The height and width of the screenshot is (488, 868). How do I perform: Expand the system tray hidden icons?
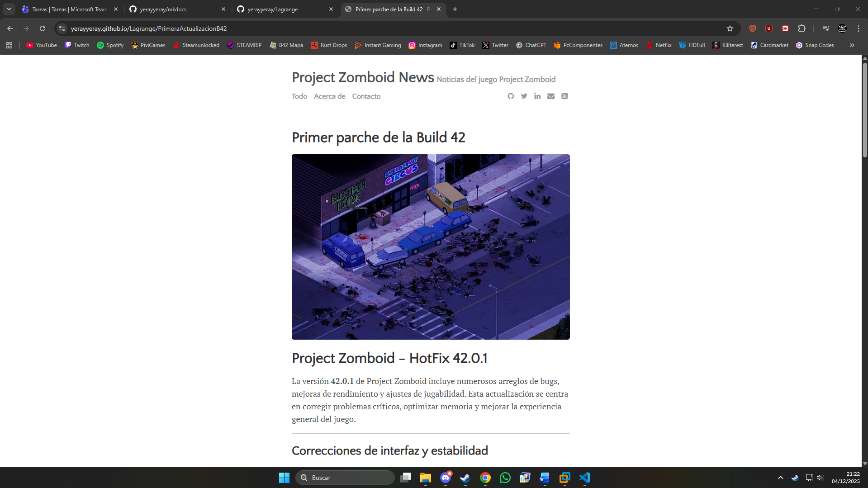pyautogui.click(x=780, y=478)
